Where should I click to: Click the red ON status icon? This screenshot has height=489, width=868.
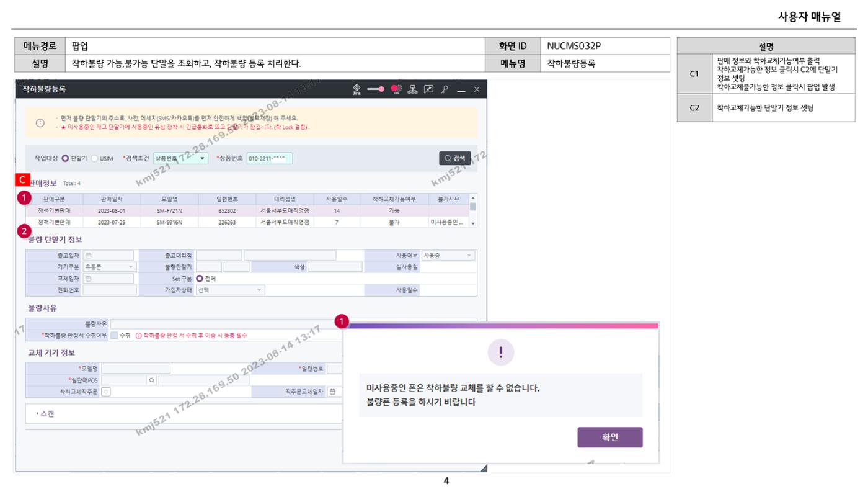(x=396, y=89)
